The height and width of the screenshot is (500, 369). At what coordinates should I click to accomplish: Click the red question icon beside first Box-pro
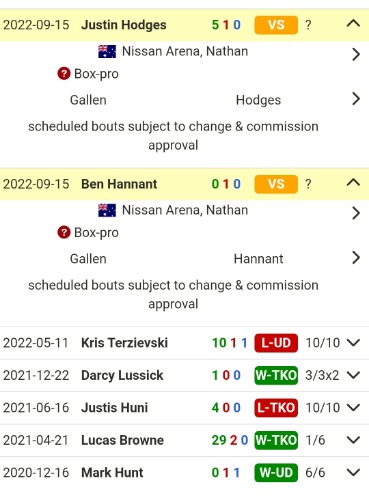64,74
